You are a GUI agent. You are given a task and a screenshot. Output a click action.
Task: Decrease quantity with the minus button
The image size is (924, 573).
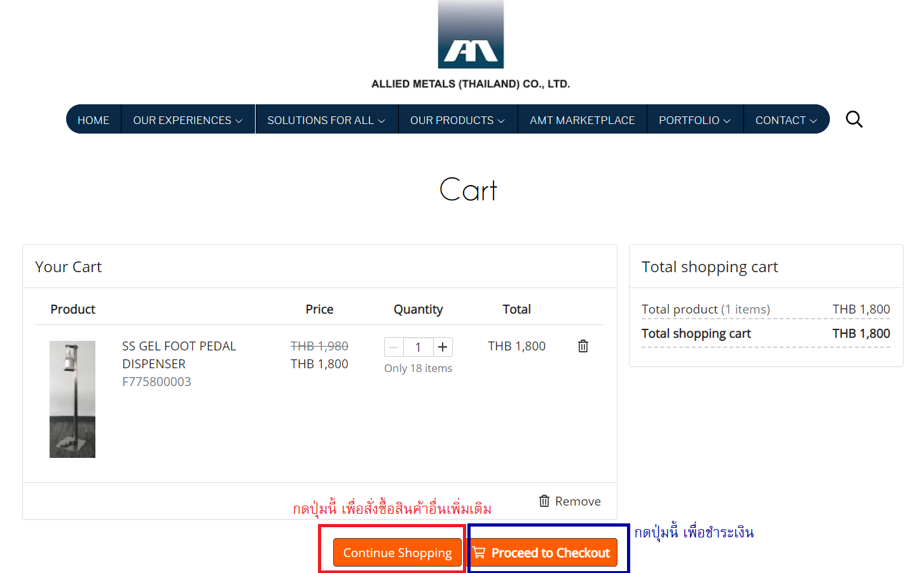coord(394,347)
